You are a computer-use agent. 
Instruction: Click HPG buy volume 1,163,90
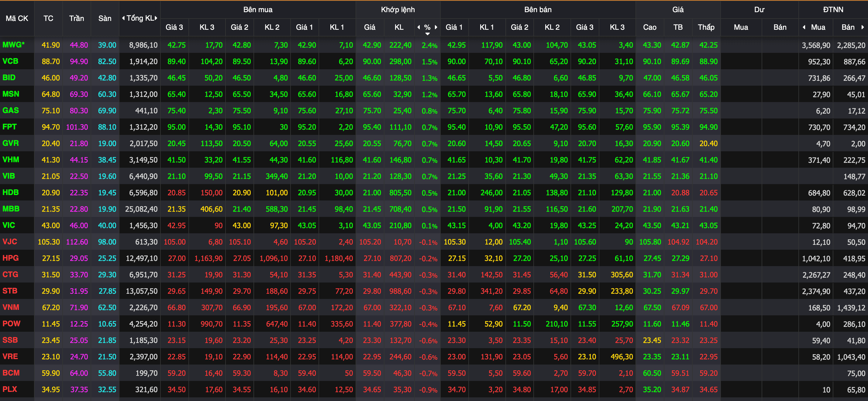[x=208, y=259]
